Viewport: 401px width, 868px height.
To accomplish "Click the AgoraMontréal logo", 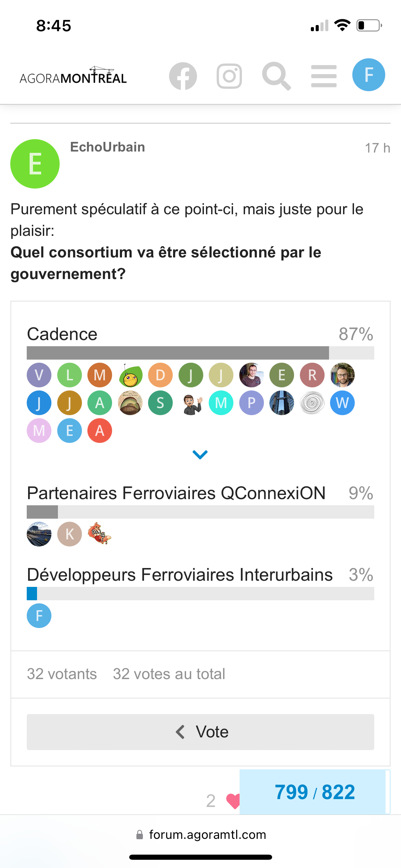I will pyautogui.click(x=73, y=75).
